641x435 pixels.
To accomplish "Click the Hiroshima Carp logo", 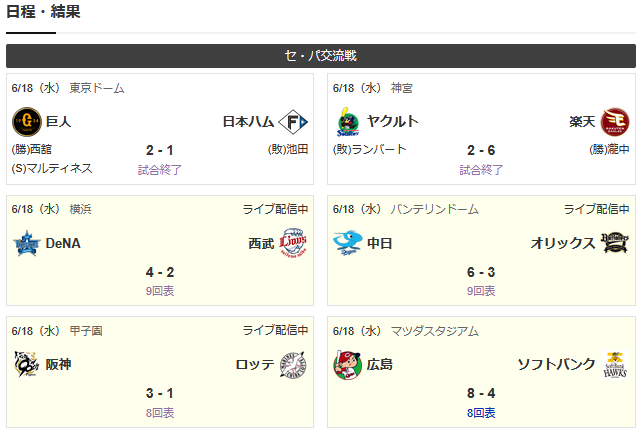I will pos(347,365).
